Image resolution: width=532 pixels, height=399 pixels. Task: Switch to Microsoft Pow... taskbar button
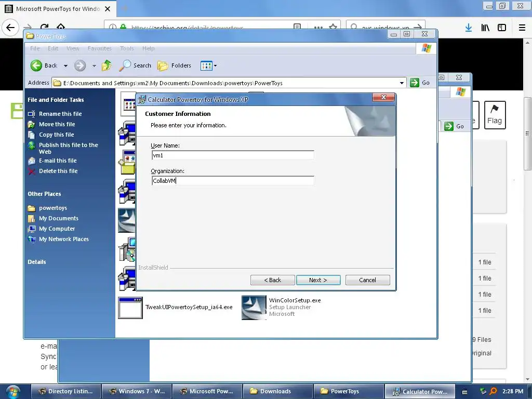(207, 391)
